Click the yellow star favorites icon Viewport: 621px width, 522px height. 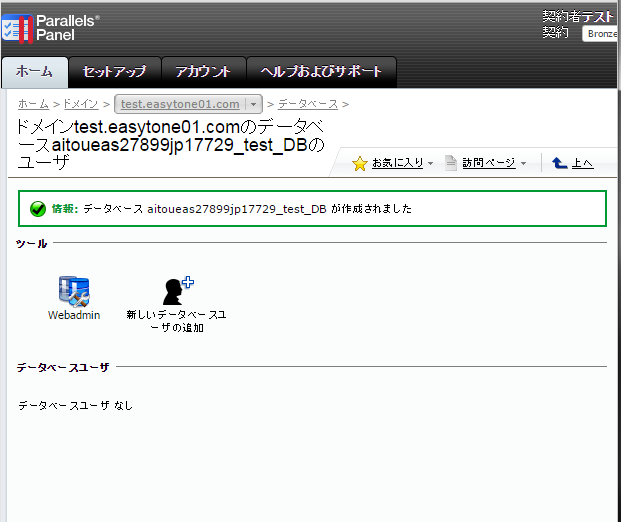(360, 164)
